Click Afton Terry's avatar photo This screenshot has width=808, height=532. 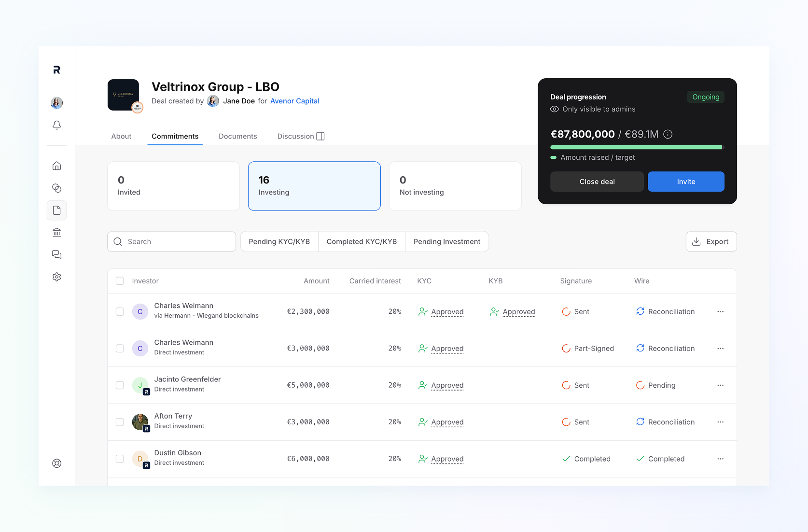point(140,422)
